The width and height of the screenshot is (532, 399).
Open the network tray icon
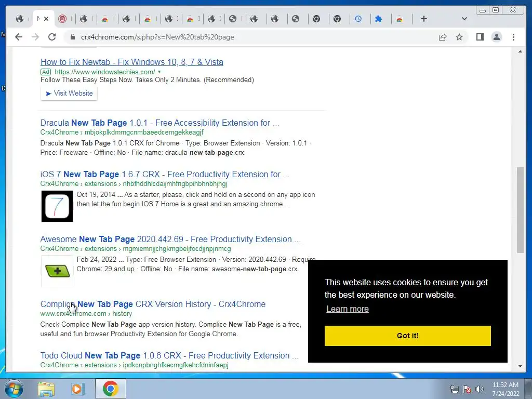454,389
